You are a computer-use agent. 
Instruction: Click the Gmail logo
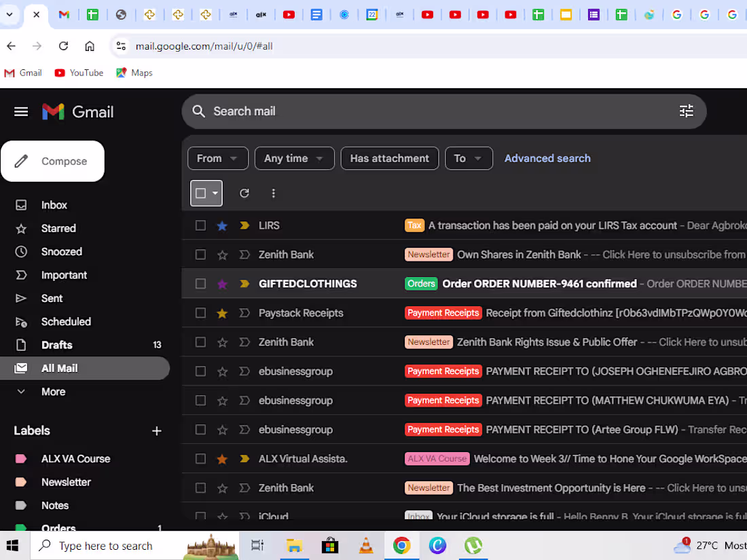(78, 112)
